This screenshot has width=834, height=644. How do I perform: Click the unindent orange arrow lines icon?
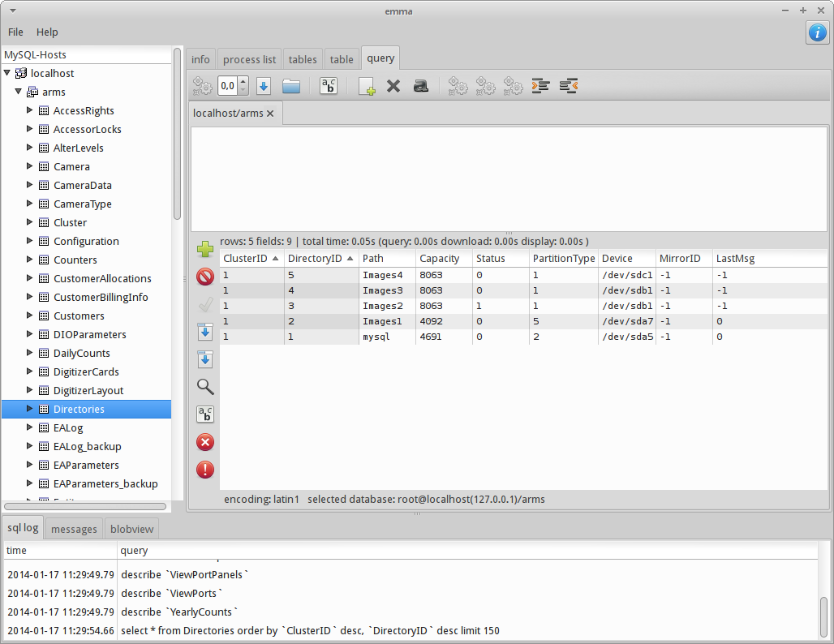[569, 86]
